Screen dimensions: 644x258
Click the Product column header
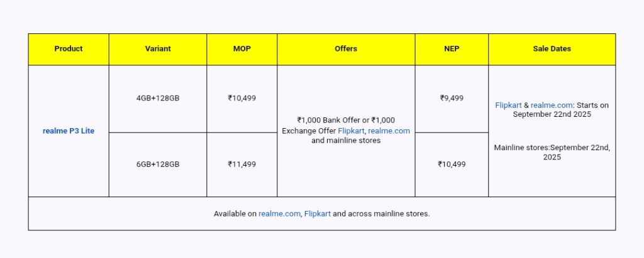(69, 49)
